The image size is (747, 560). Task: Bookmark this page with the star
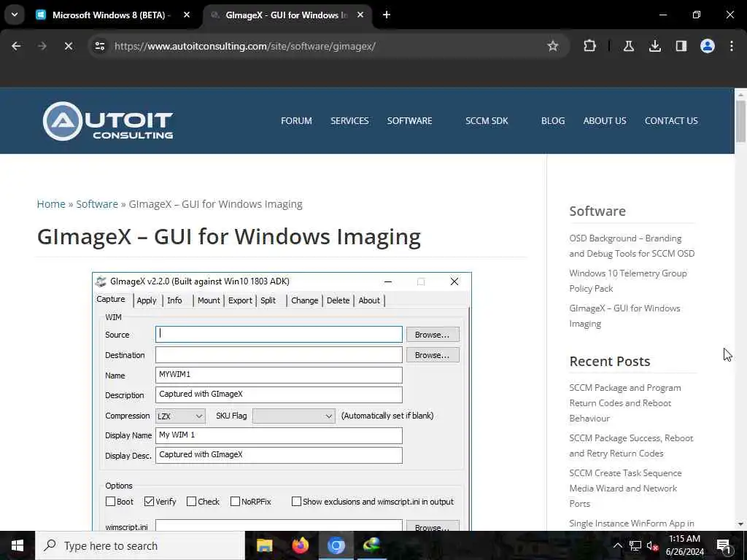(x=553, y=46)
